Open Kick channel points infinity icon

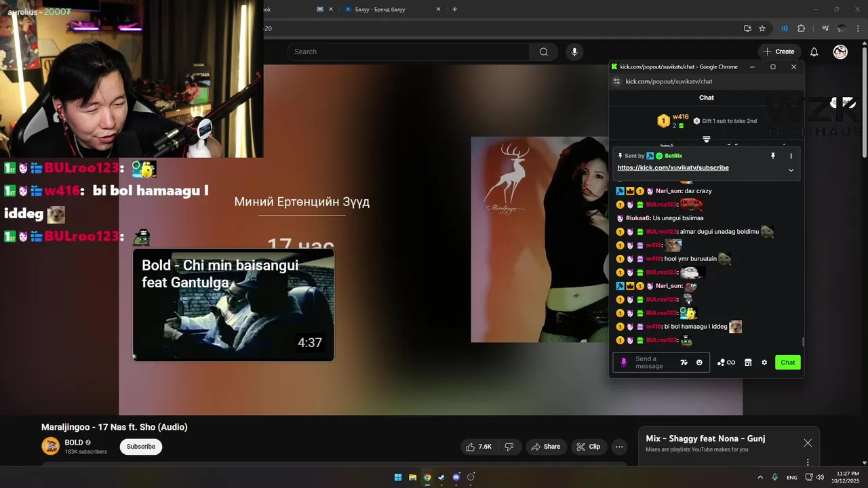click(726, 363)
